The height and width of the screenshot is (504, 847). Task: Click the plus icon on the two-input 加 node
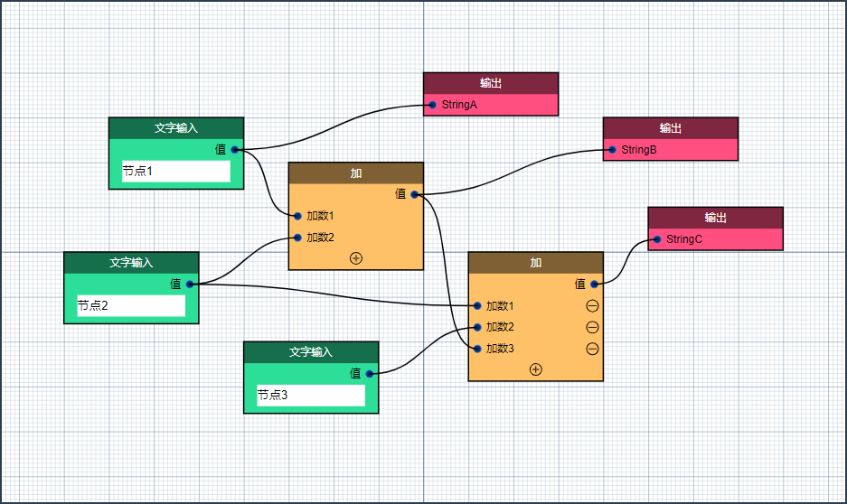coord(355,258)
